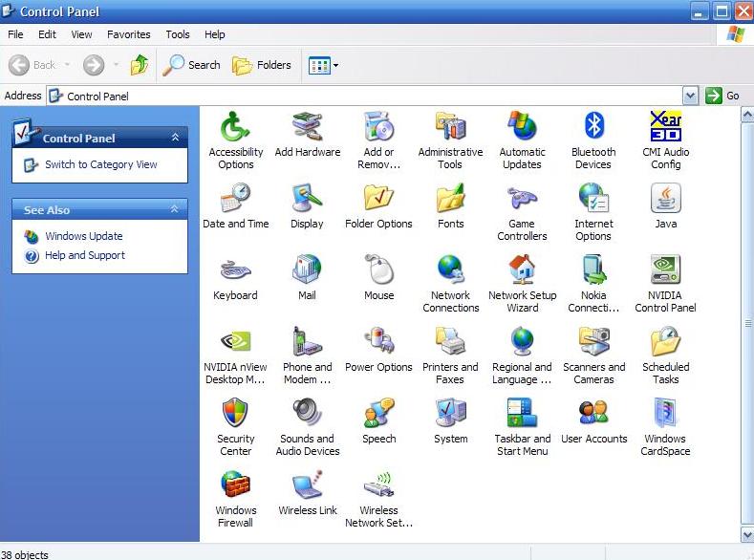The width and height of the screenshot is (754, 560).
Task: Open the File menu
Action: pos(15,34)
